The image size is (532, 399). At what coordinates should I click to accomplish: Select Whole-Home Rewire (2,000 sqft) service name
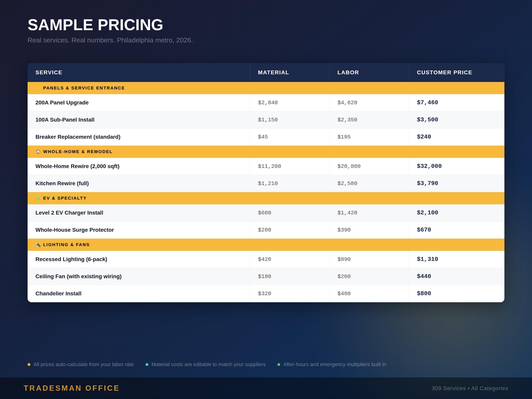point(77,166)
